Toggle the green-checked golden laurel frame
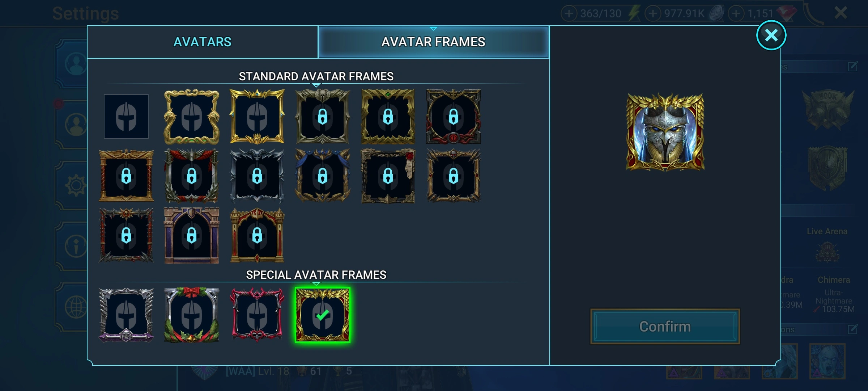Screen dimensions: 868x391 tap(323, 315)
